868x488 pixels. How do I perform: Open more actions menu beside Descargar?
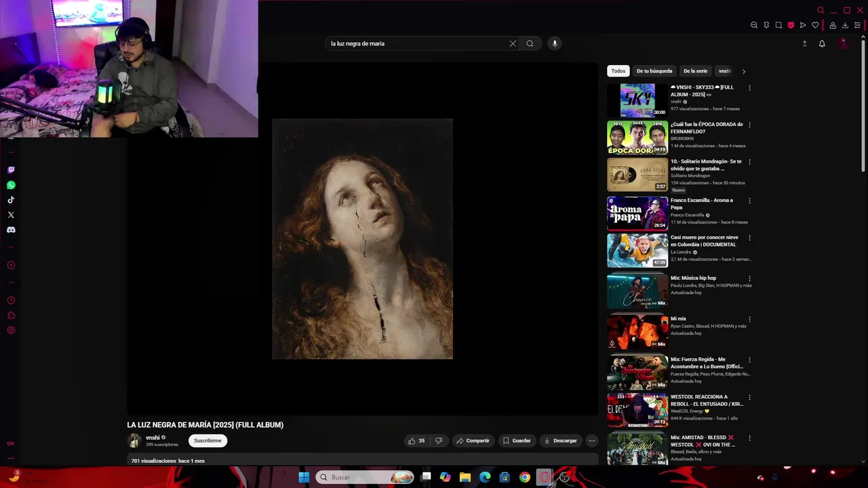coord(591,441)
